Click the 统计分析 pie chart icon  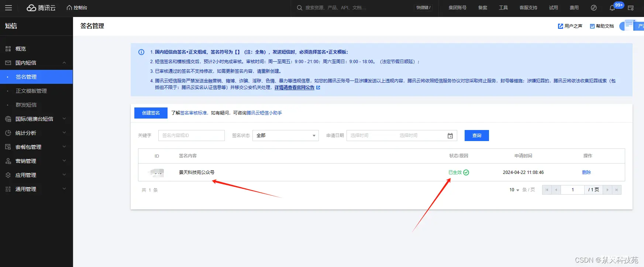tap(8, 133)
